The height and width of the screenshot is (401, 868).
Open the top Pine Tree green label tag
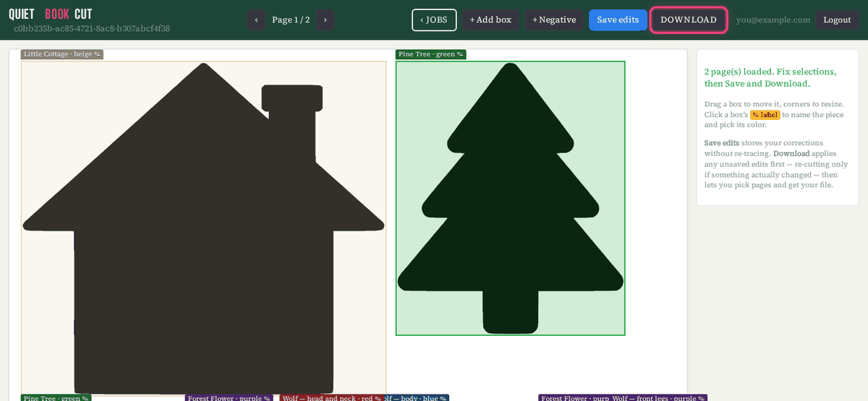pyautogui.click(x=430, y=54)
